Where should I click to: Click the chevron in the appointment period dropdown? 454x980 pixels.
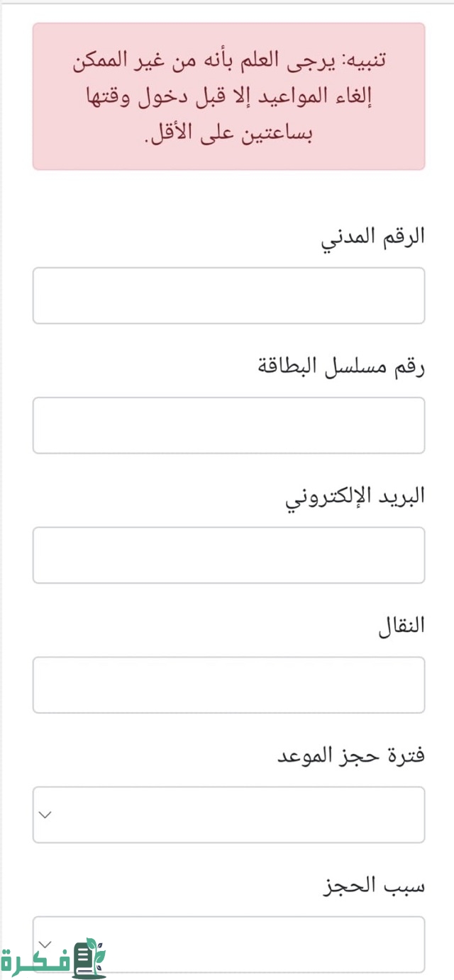[45, 815]
